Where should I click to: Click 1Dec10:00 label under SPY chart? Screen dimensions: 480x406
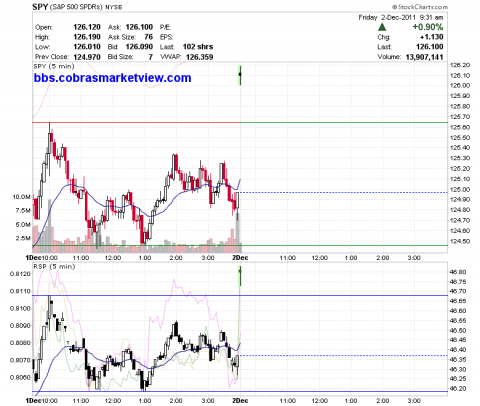pos(42,258)
